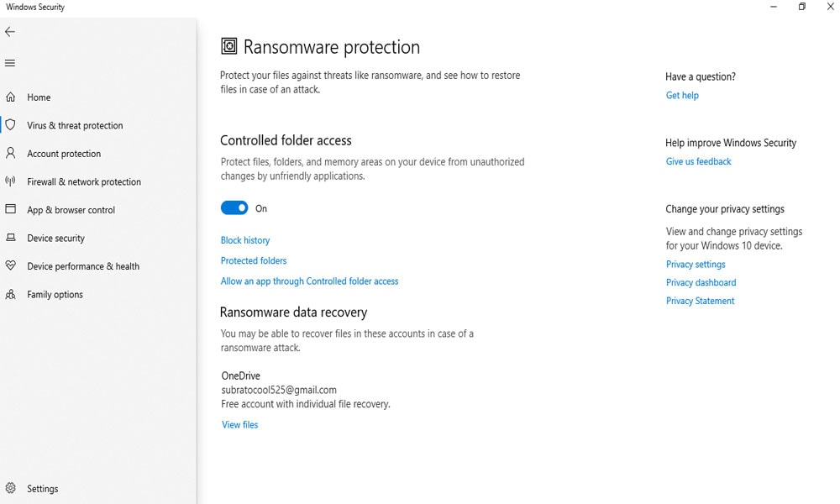Click the Change your privacy settings heading
Viewport: 840px width, 504px height.
point(725,209)
